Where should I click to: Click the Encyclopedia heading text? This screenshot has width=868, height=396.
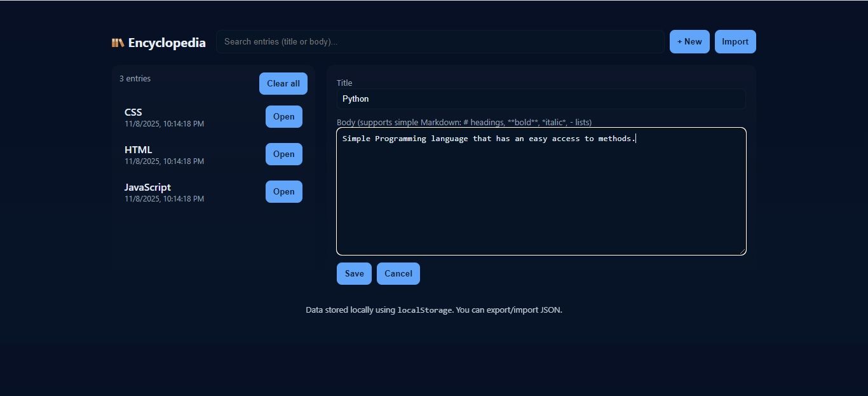166,43
